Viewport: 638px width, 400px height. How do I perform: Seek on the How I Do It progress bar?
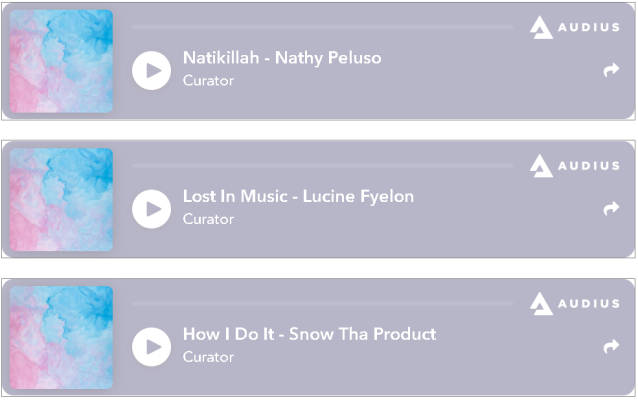(322, 304)
